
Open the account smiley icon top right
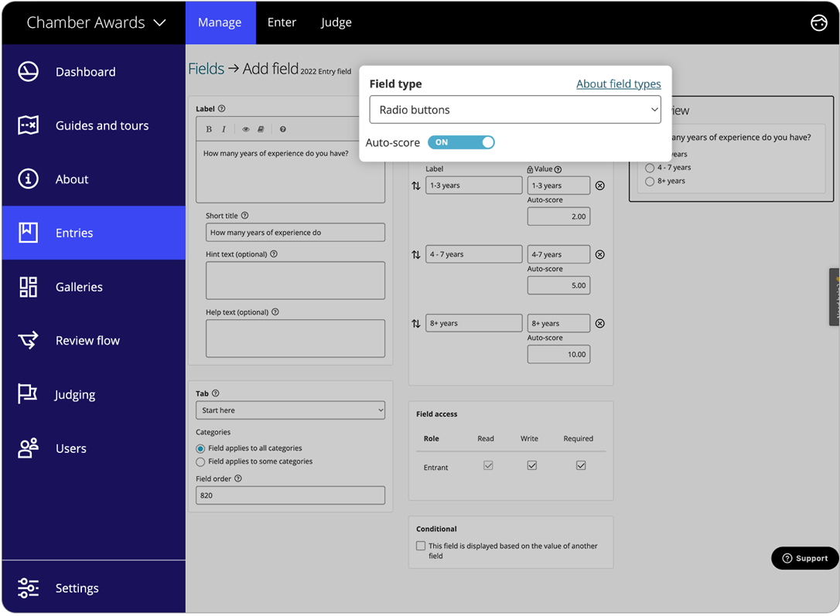point(819,22)
